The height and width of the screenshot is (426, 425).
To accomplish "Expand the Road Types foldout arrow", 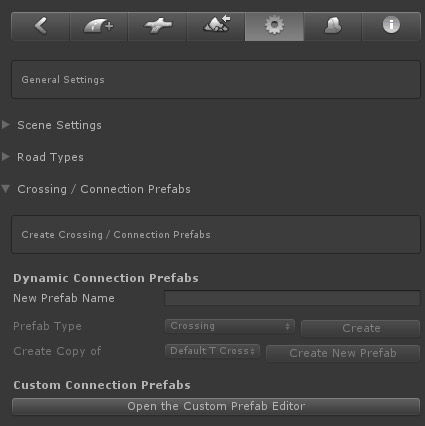I will (x=6, y=157).
